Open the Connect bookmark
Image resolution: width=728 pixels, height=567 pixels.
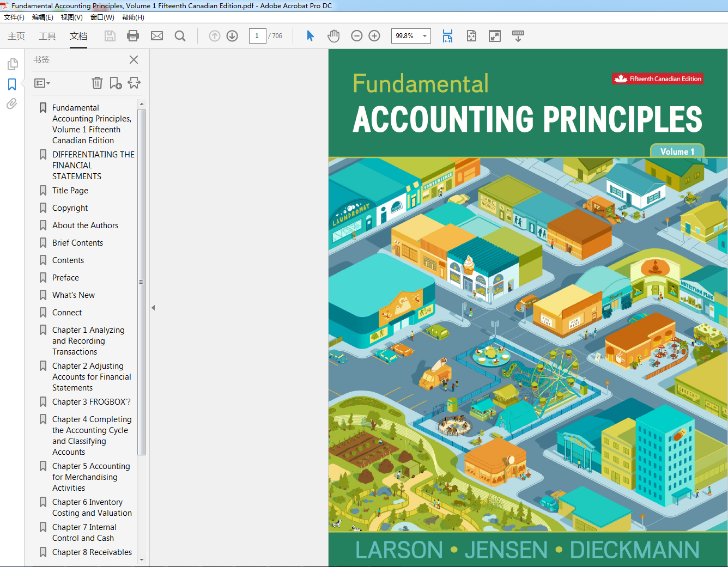[67, 313]
